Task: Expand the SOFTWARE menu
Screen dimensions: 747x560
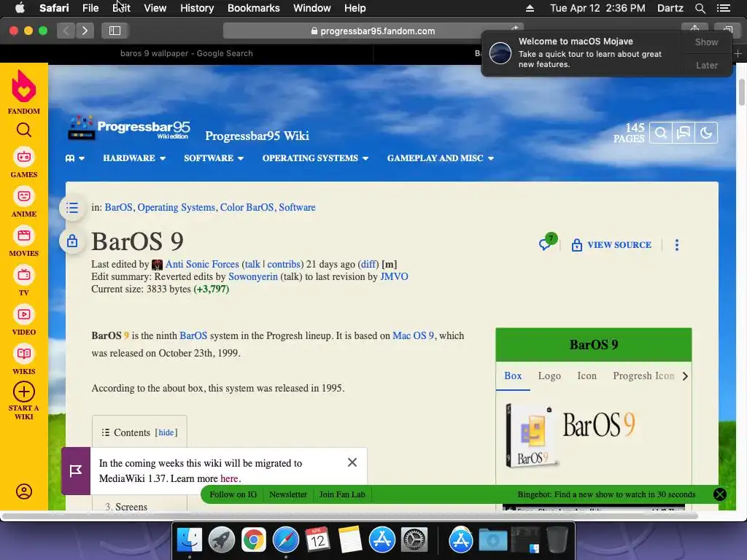Action: [x=214, y=158]
